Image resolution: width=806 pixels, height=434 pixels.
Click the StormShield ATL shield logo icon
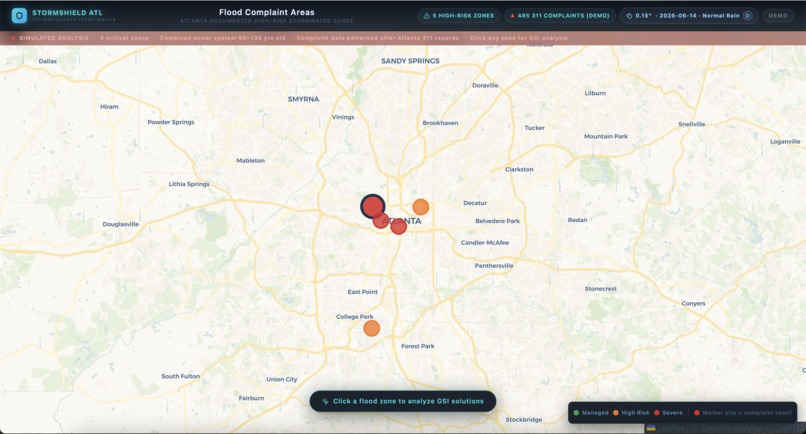pos(20,15)
